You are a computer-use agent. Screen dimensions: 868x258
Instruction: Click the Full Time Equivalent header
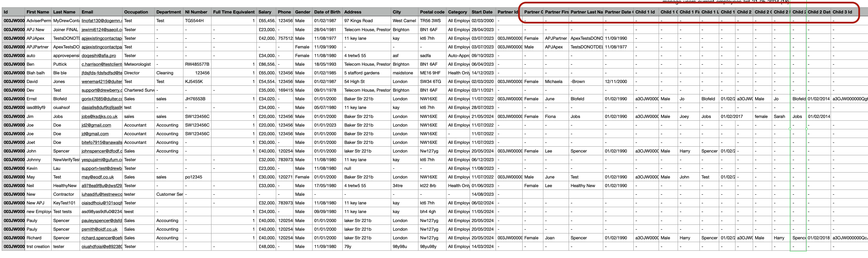(234, 12)
